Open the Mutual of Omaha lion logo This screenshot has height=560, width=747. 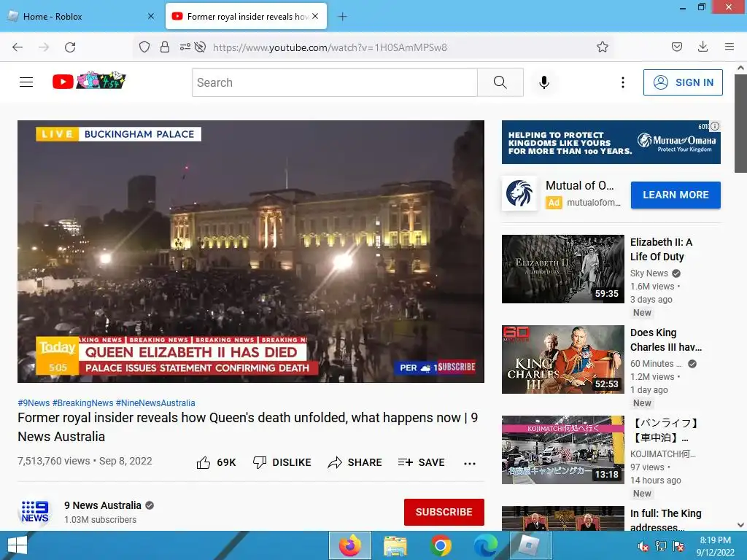519,193
